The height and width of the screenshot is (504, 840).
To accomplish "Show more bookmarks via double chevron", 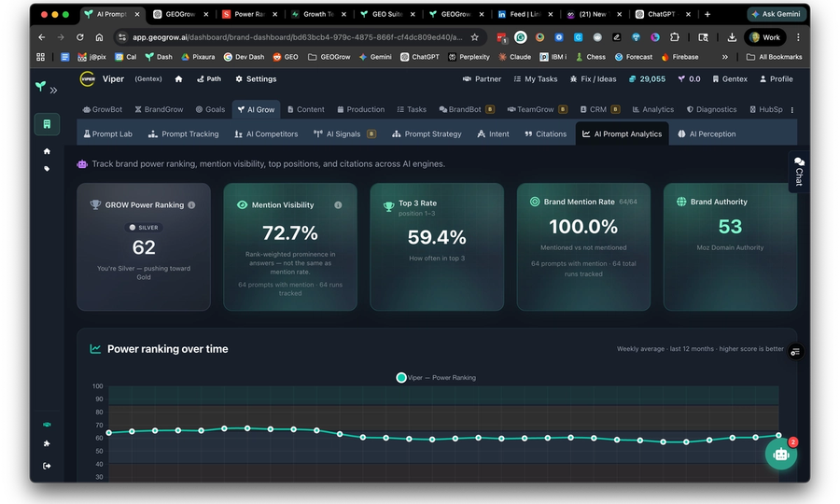I will coord(725,57).
